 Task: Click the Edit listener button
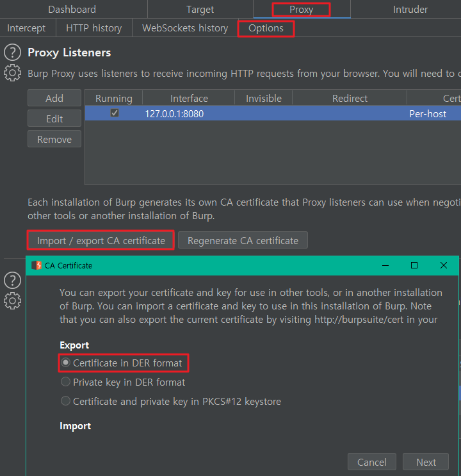coord(54,119)
